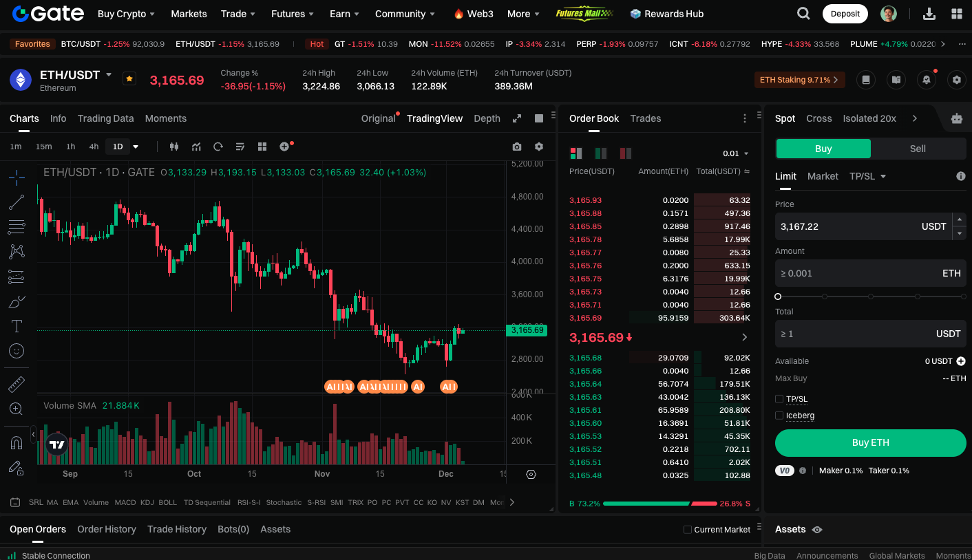Toggle Assets balance visibility eye
972x560 pixels.
(817, 530)
